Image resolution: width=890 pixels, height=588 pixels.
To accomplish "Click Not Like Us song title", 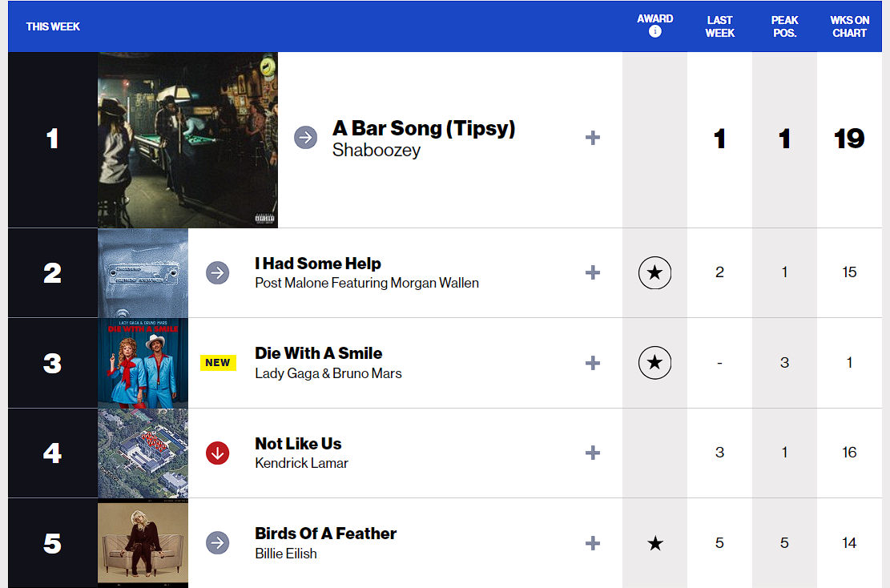I will pos(298,444).
